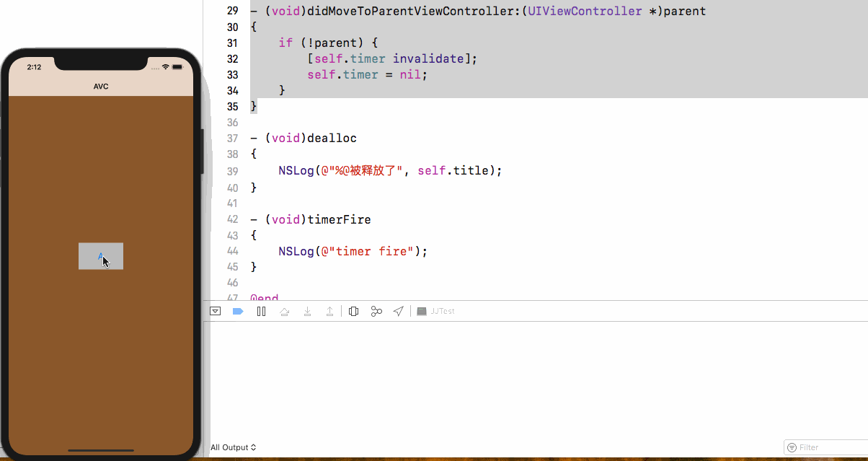
Task: Click simulator clock showing 2:12
Action: (x=34, y=67)
